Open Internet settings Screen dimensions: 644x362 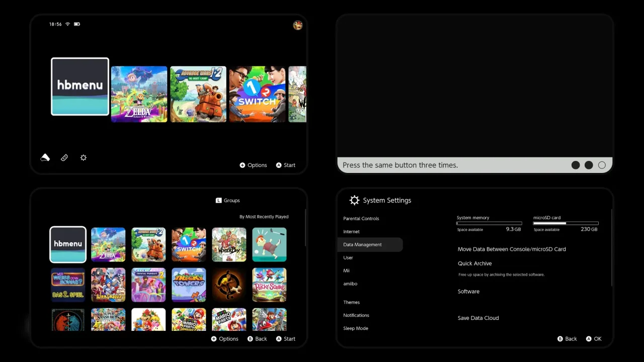(x=352, y=232)
